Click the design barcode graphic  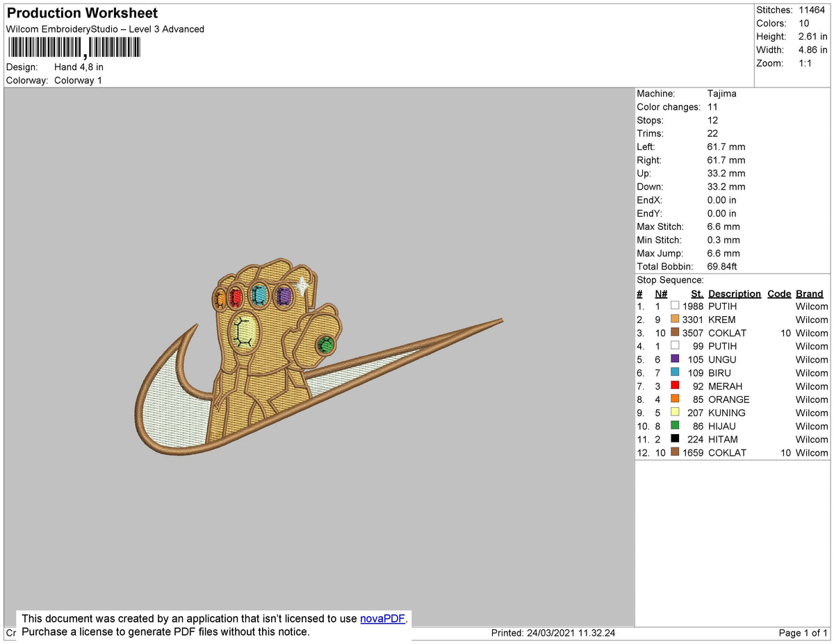coord(73,47)
